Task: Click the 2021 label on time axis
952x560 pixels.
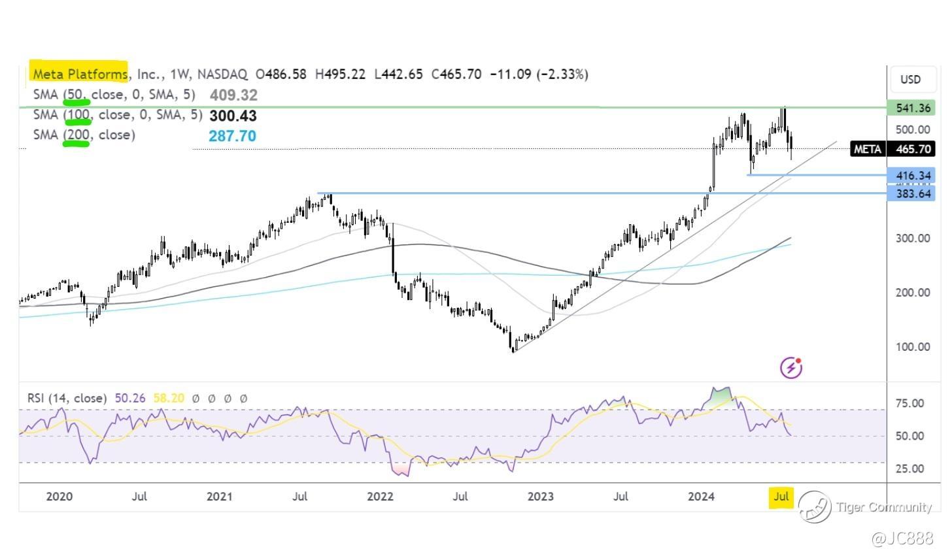Action: (x=220, y=496)
